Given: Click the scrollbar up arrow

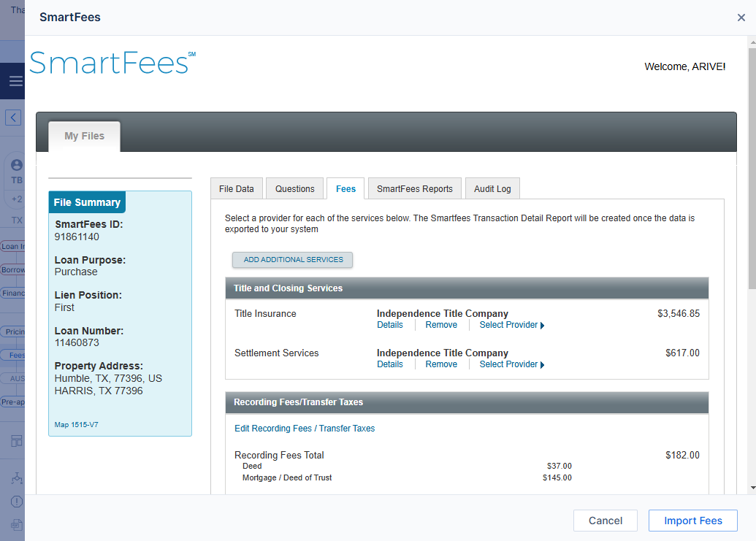Looking at the screenshot, I should [752, 42].
